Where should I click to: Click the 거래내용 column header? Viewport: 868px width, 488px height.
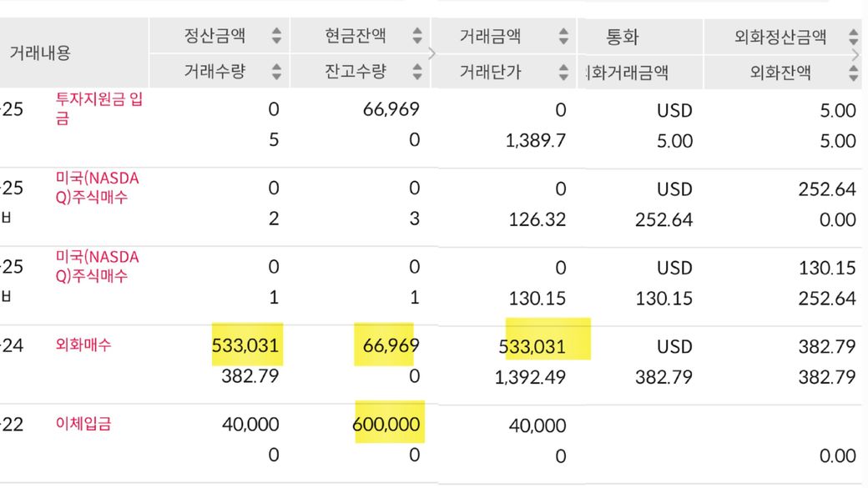(x=40, y=53)
